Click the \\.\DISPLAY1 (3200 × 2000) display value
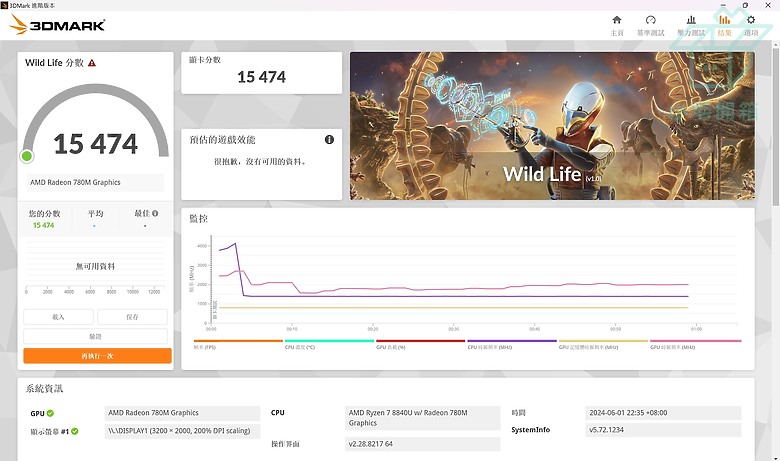Viewport: 780px width, 461px height. [182, 431]
